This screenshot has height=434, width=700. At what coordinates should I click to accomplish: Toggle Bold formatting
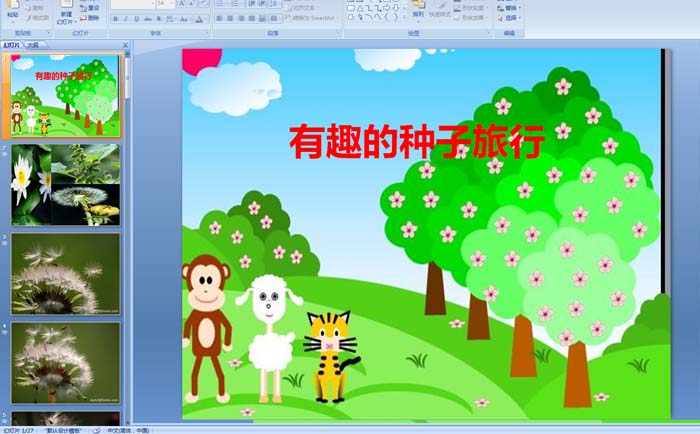(115, 19)
